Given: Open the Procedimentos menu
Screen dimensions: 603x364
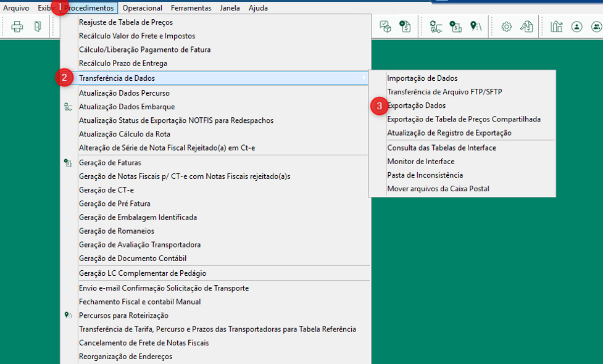Looking at the screenshot, I should pyautogui.click(x=89, y=7).
